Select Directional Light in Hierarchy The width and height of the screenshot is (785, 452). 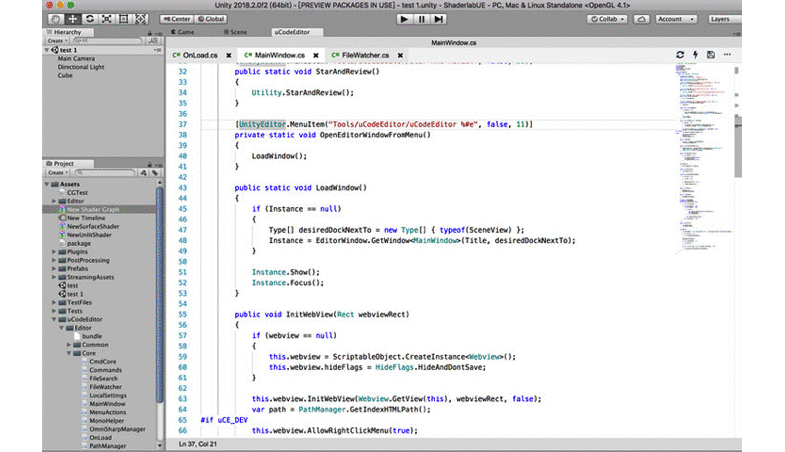[81, 67]
